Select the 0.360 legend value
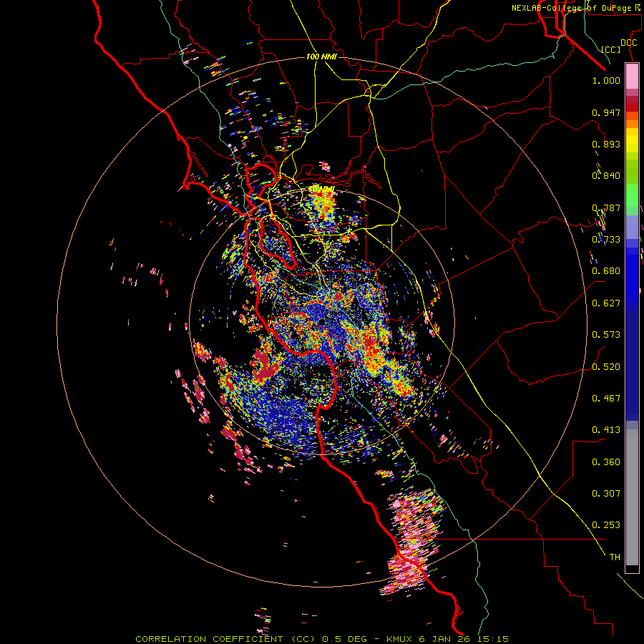This screenshot has height=644, width=644. [x=606, y=462]
